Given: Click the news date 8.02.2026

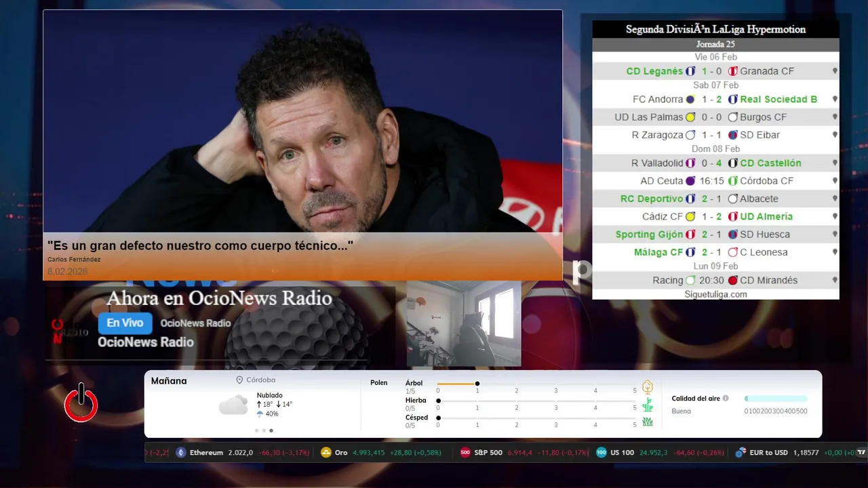Looking at the screenshot, I should [67, 271].
